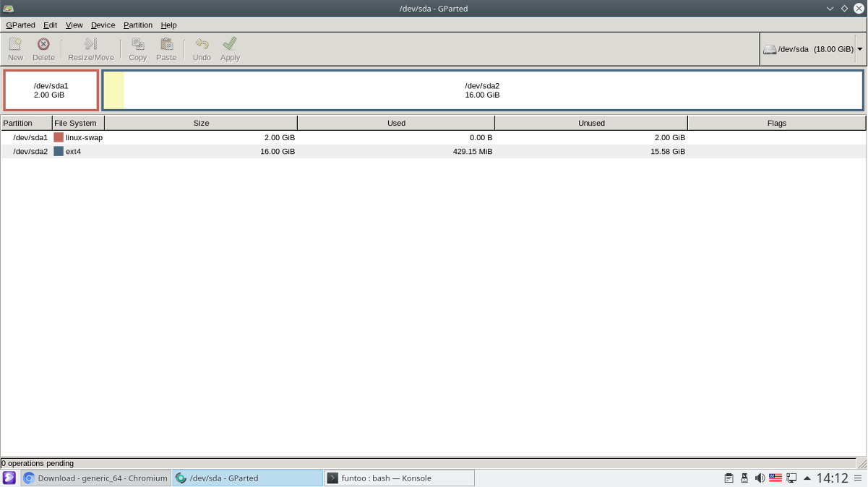Open the GParted menu
This screenshot has height=487, width=868.
(x=20, y=25)
